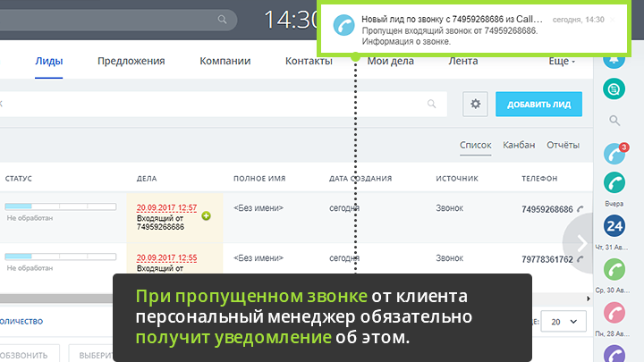Open the blue 24 chat icon
This screenshot has height=362, width=644.
point(614,226)
